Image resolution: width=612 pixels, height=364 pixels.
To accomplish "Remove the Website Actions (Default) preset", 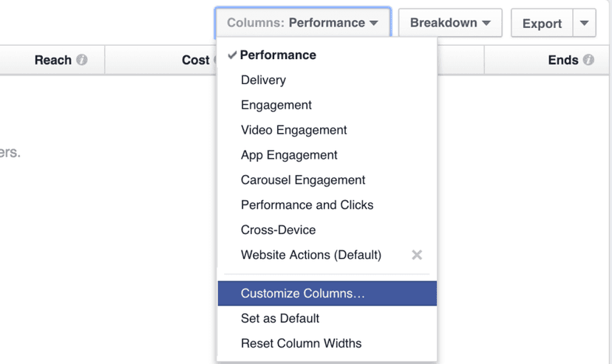I will [417, 255].
